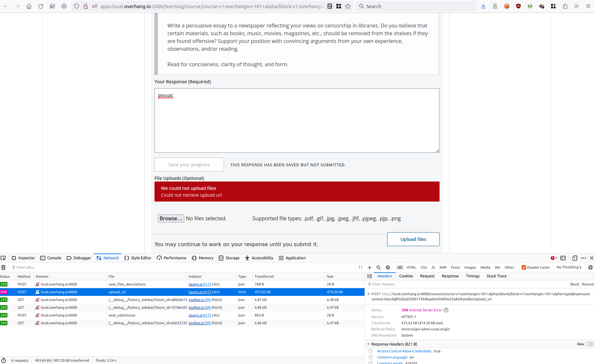The image size is (595, 364).
Task: Expand the POST upload_url request details
Action: point(369,294)
